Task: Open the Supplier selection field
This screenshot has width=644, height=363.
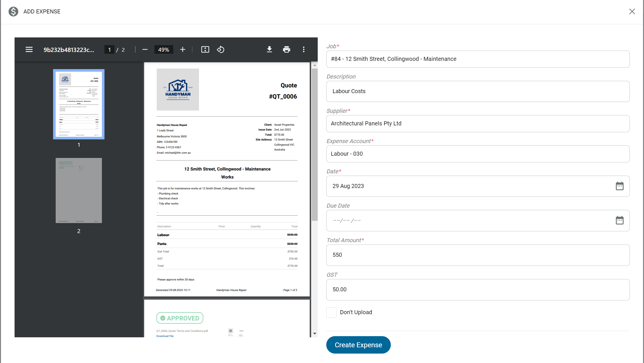Action: click(x=478, y=124)
